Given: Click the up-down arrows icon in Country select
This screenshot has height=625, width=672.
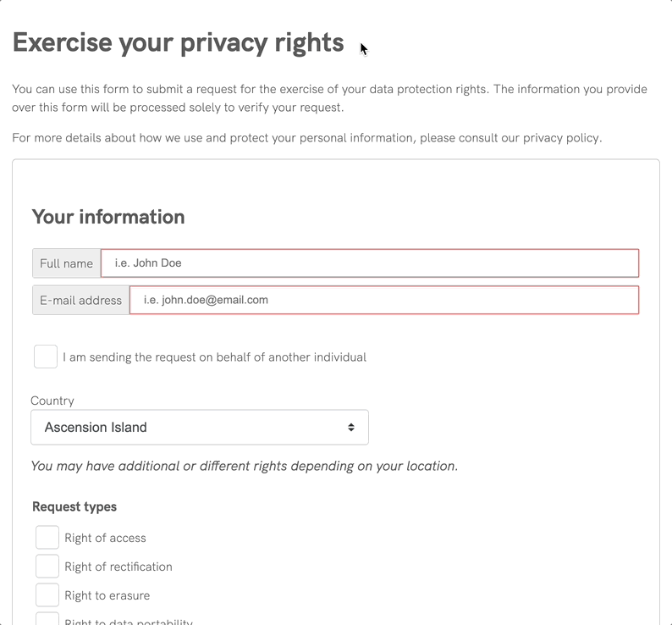Looking at the screenshot, I should pyautogui.click(x=351, y=428).
